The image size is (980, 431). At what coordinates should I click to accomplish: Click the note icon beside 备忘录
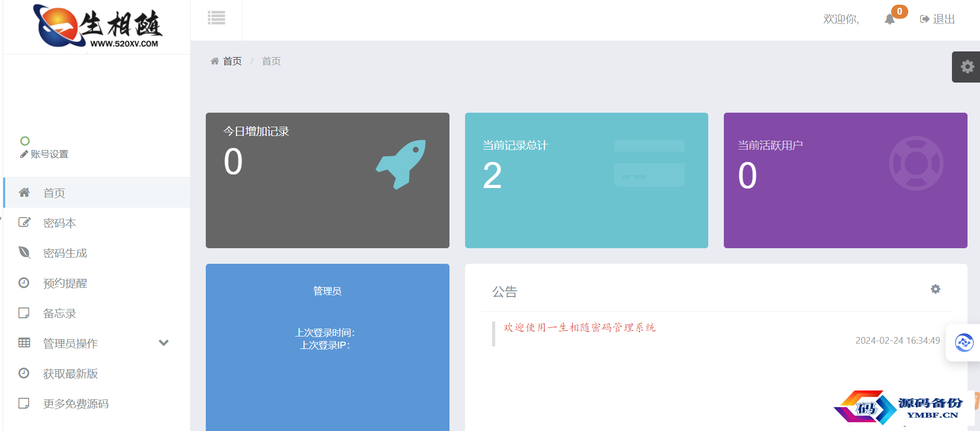point(24,313)
